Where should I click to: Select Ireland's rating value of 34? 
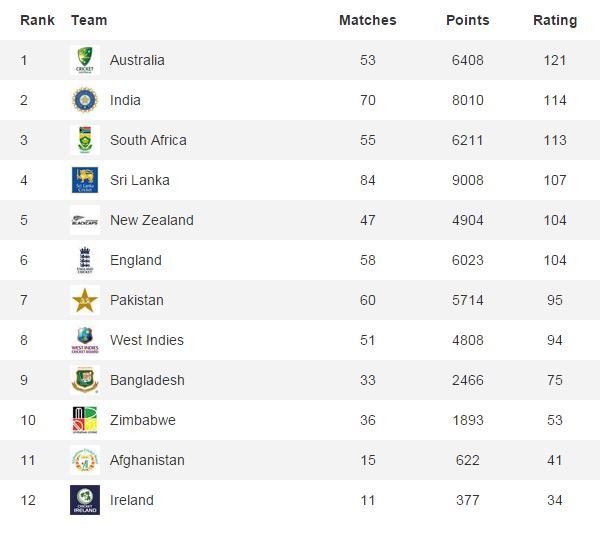click(555, 500)
